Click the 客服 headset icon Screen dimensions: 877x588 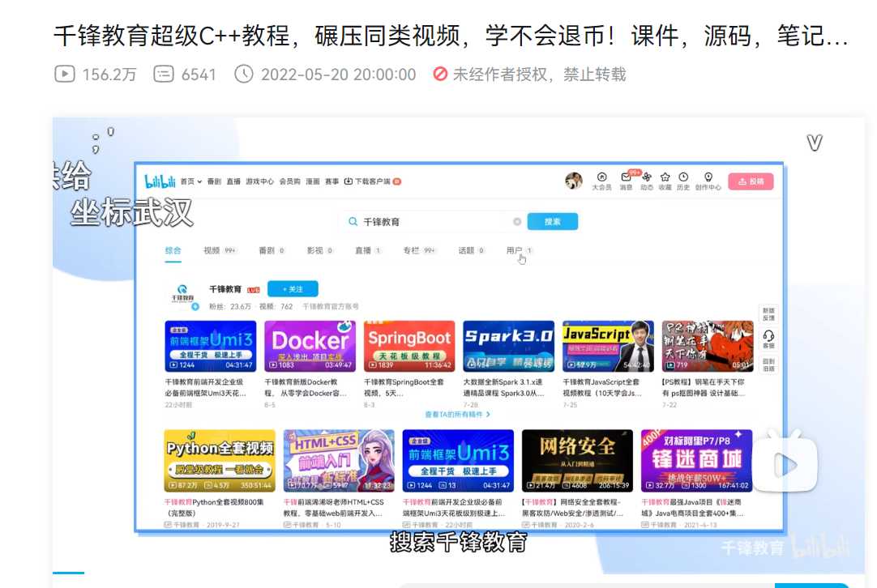[x=769, y=339]
